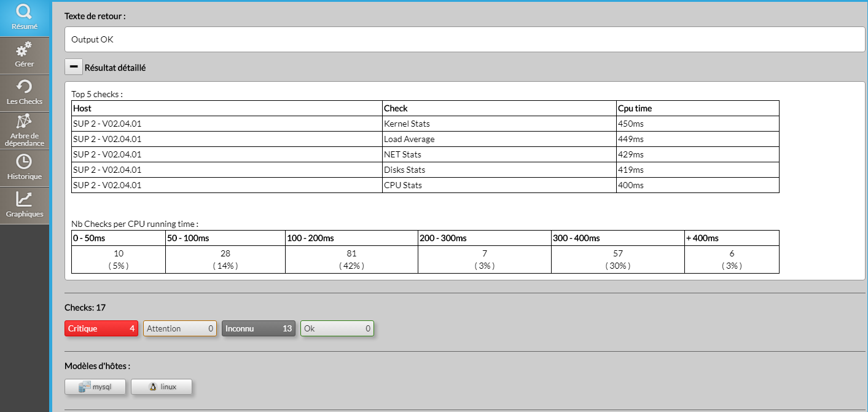Filter checks by Attention status

coord(180,328)
